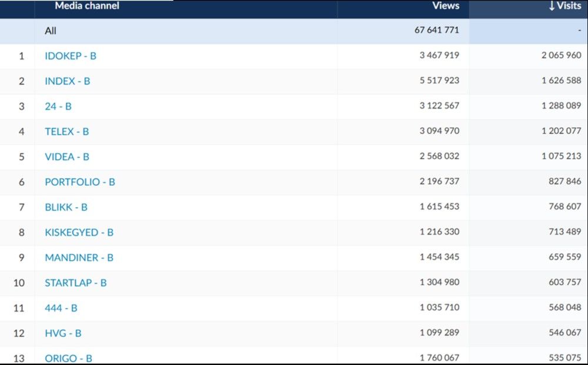This screenshot has height=365, width=588.
Task: Open the VIDEA - B media channel link
Action: coord(67,157)
